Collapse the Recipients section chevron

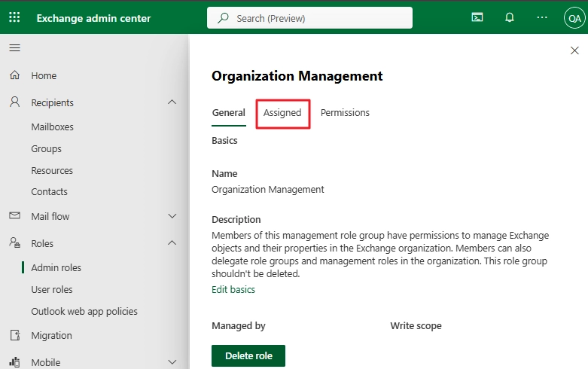172,102
